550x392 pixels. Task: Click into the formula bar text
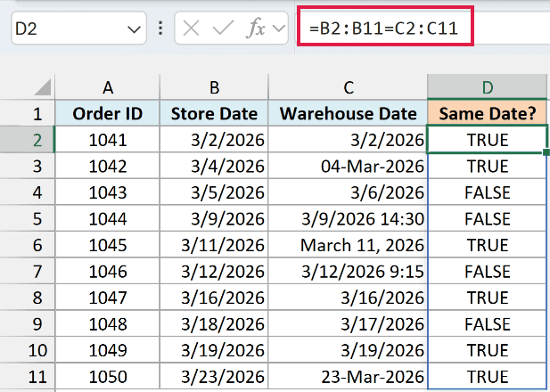383,28
